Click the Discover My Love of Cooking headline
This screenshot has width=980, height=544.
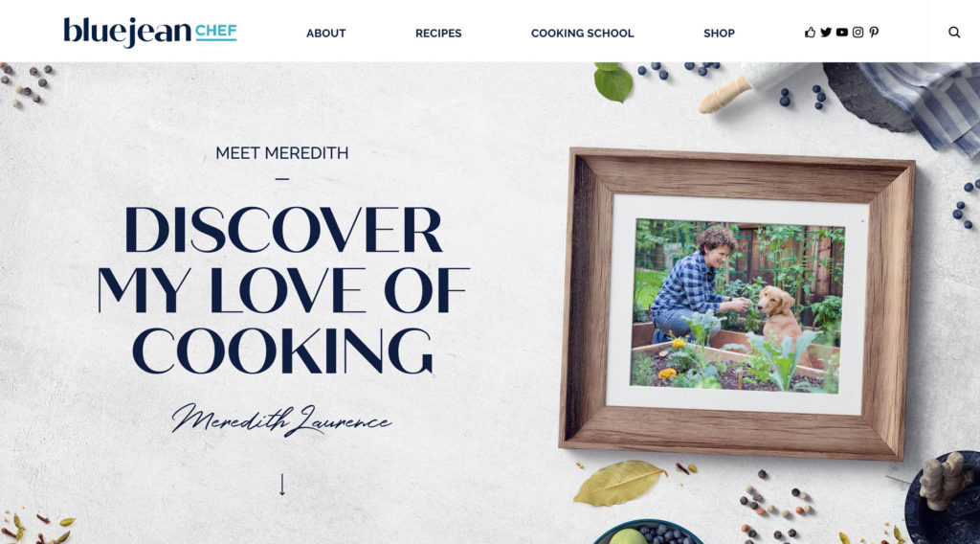[282, 290]
